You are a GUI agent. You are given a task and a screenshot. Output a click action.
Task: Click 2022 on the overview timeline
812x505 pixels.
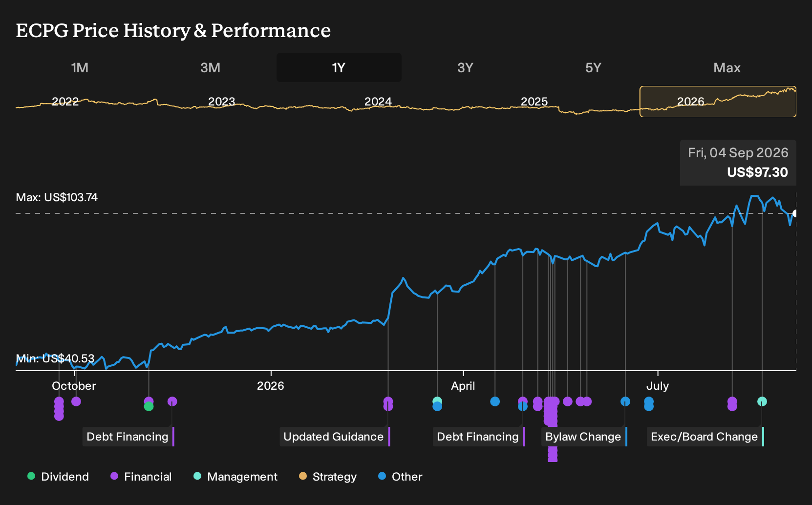tap(65, 102)
